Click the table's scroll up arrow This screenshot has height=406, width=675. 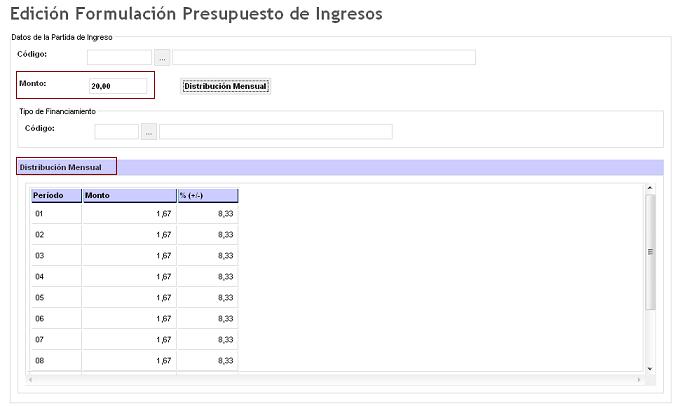pyautogui.click(x=650, y=188)
